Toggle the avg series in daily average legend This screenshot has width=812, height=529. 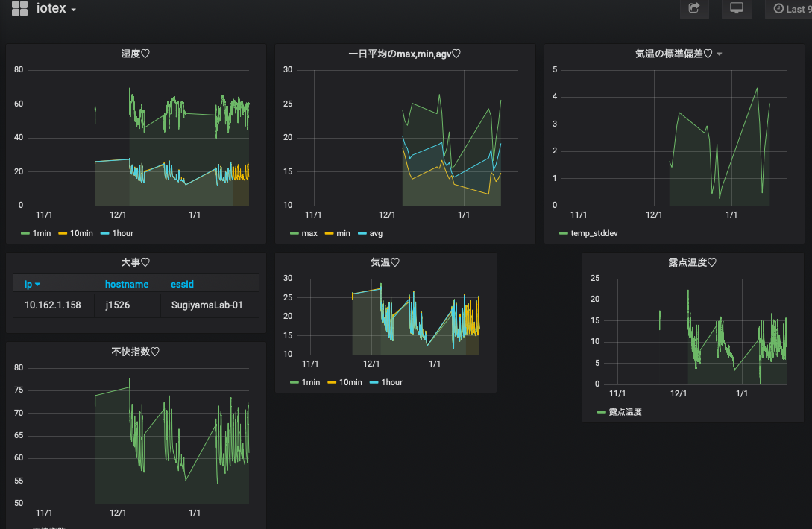[x=376, y=233]
